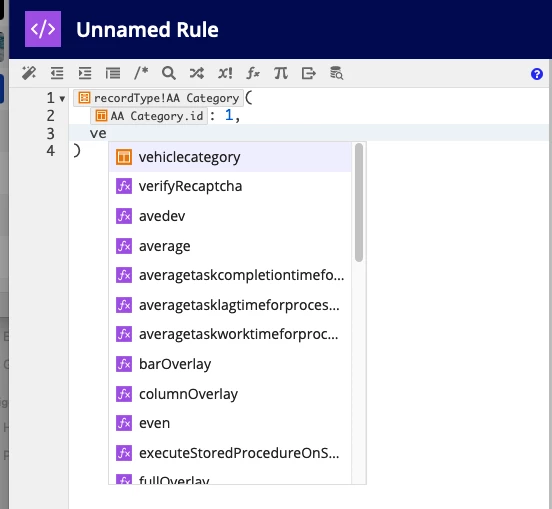Open the search magnifier tool
Viewport: 552px width, 509px height.
click(169, 73)
